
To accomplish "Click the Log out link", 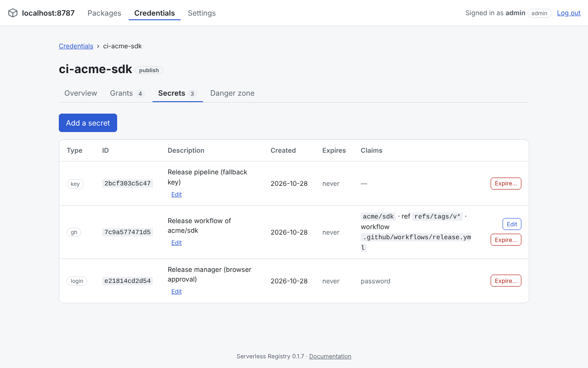I will 569,13.
